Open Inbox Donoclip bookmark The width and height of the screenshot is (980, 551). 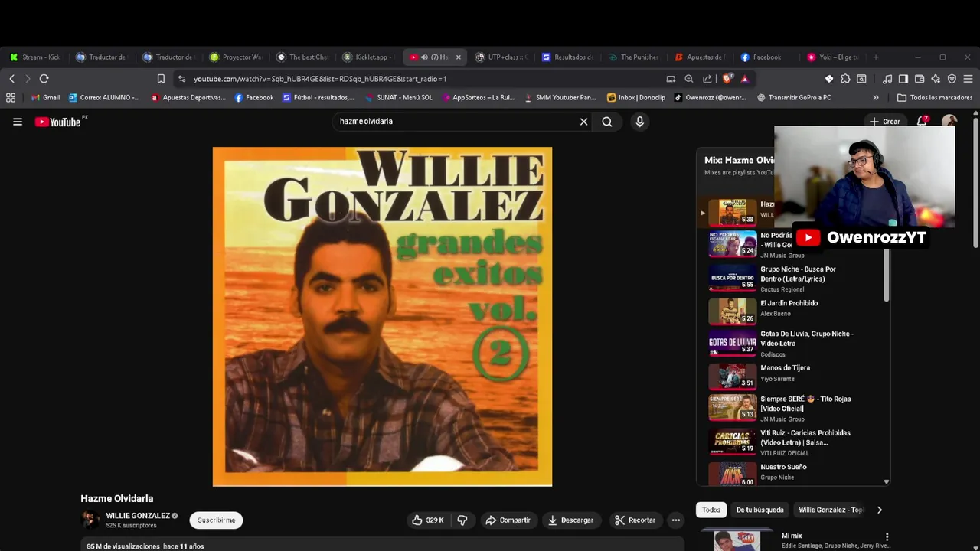point(635,98)
